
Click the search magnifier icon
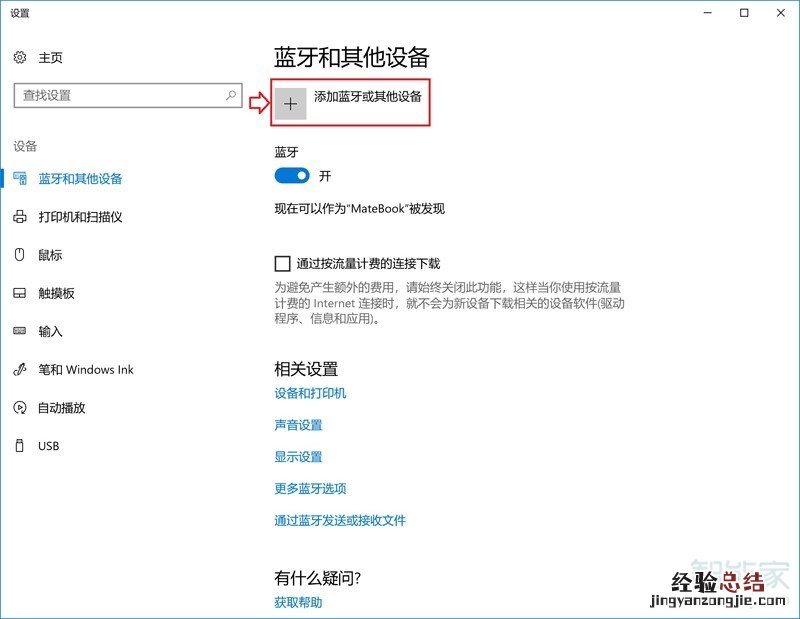(x=231, y=96)
